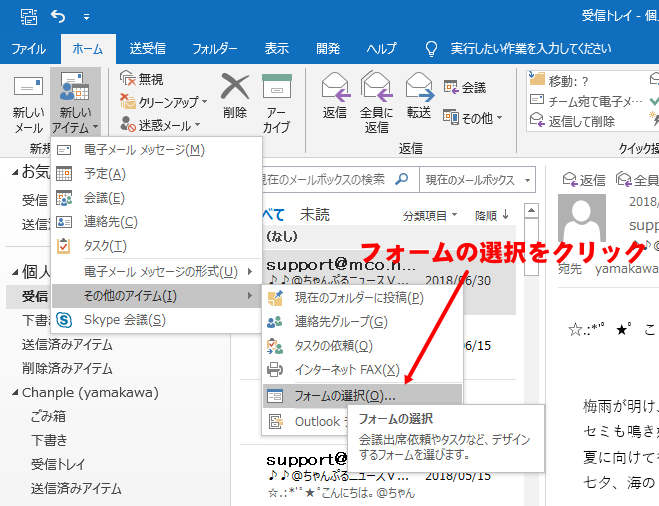Select その他のアイテム(I) menu entry
Image resolution: width=659 pixels, height=506 pixels.
tap(156, 296)
